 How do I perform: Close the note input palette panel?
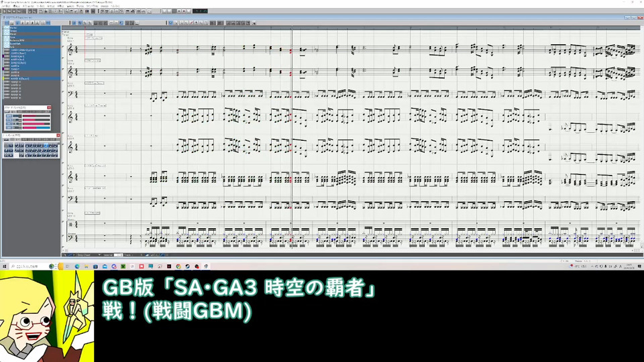[x=58, y=135]
